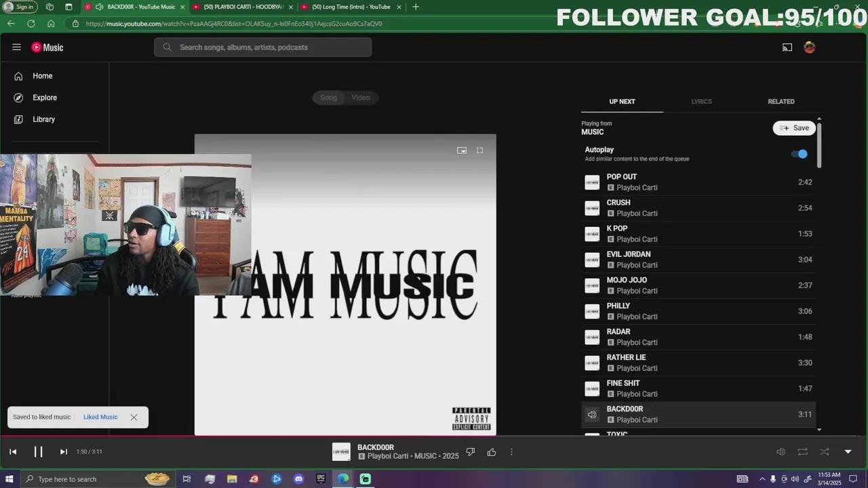Open Playboi Carti artist link in player bar
868x488 pixels.
point(388,456)
